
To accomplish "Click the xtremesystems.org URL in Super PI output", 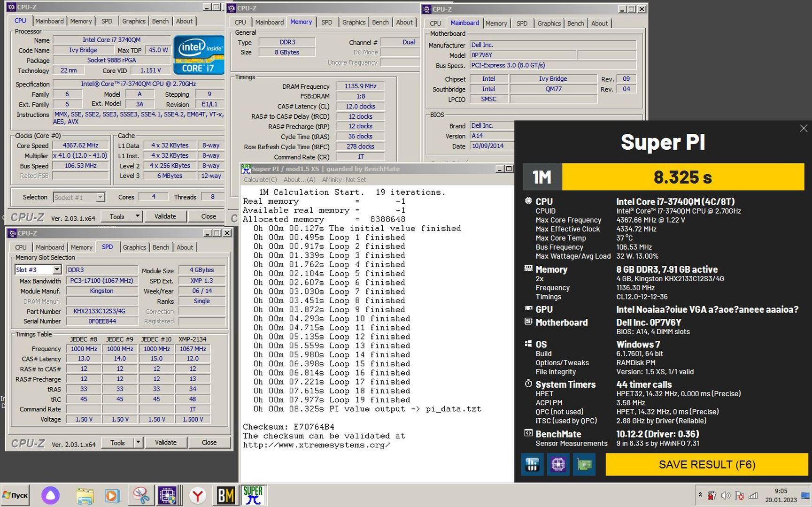I will tap(317, 445).
